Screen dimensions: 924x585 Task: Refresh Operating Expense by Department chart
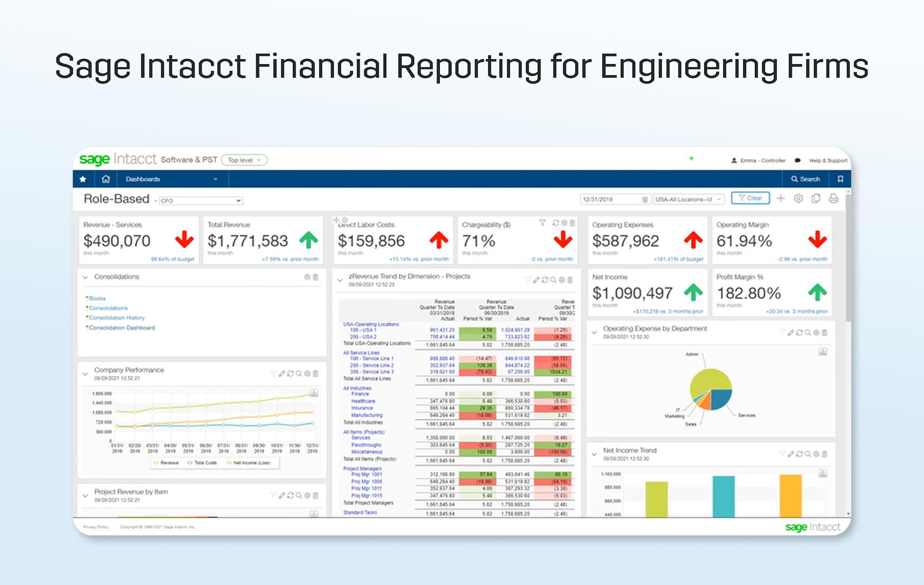799,333
